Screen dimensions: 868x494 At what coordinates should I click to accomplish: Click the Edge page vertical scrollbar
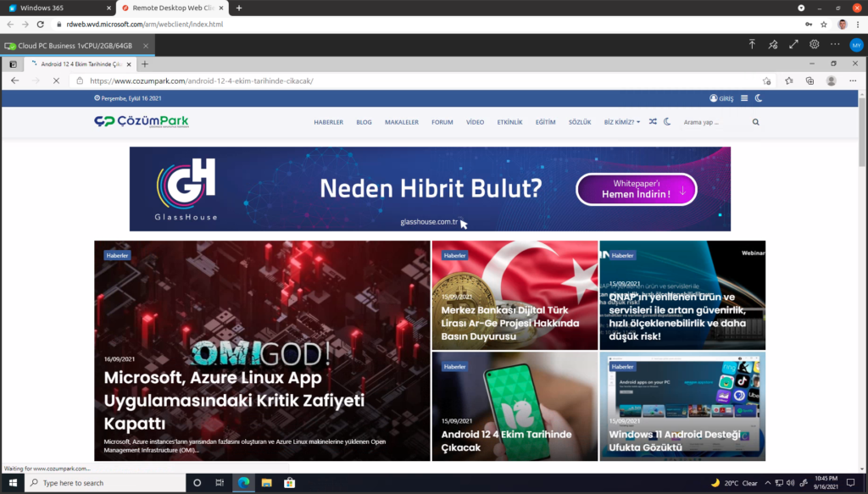click(x=862, y=133)
